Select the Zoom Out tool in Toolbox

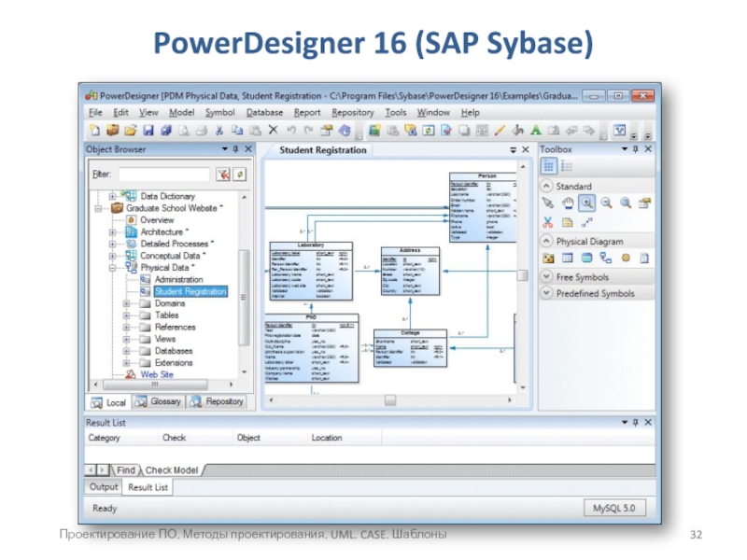[606, 203]
